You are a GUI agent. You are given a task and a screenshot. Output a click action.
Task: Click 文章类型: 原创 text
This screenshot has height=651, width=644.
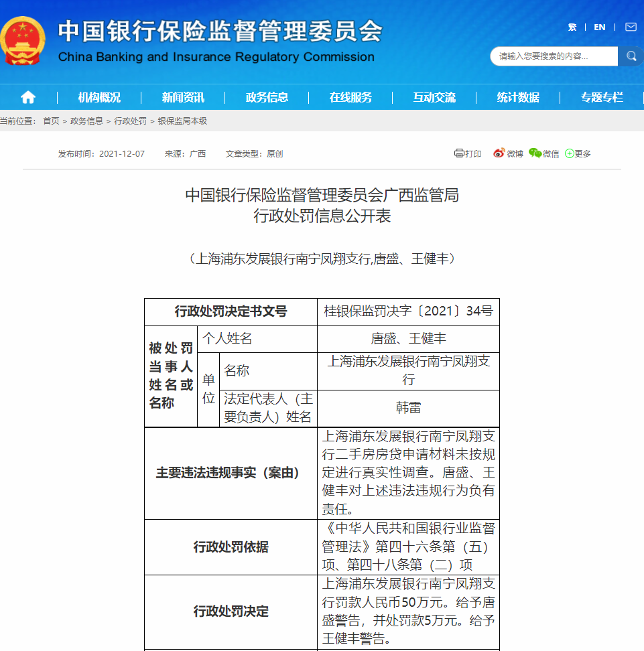[x=254, y=153]
